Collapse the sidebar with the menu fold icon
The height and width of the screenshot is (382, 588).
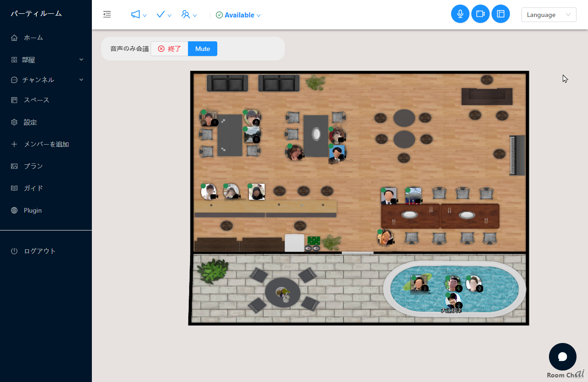107,15
